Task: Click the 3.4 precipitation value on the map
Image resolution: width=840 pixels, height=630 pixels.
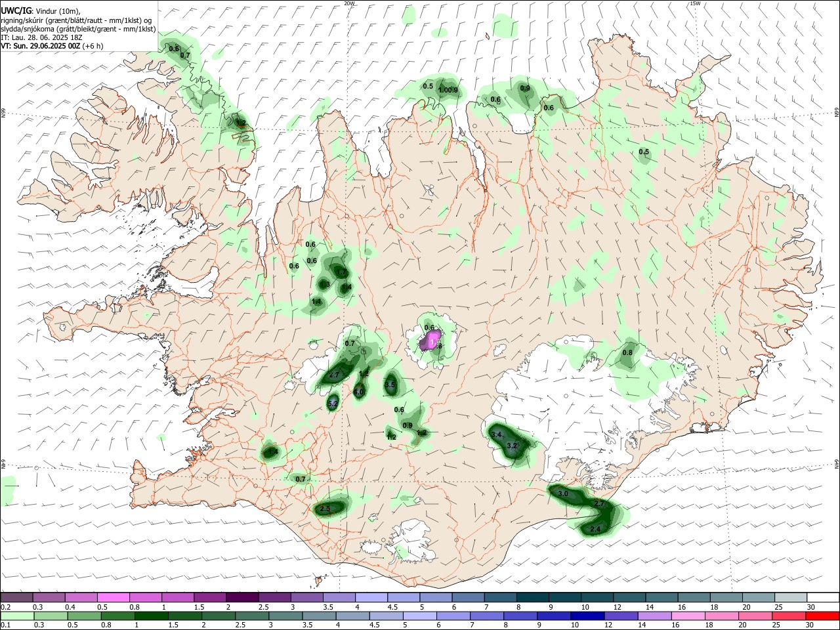Action: (x=497, y=435)
